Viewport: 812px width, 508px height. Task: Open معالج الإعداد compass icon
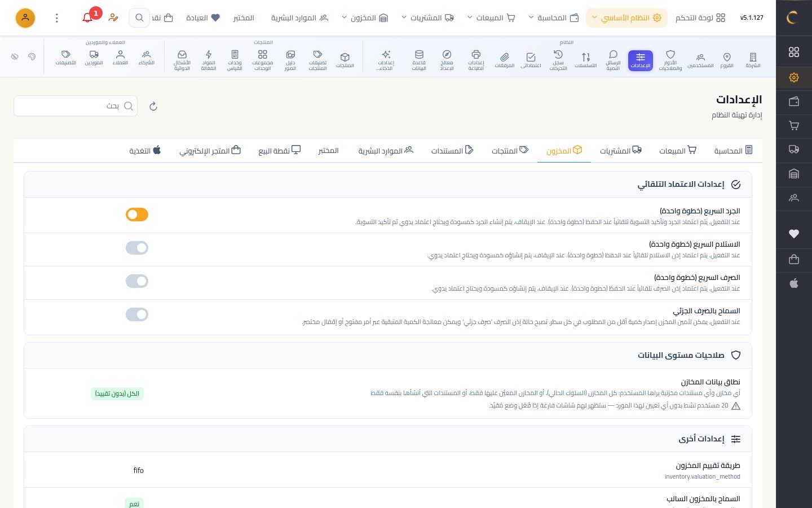coord(447,60)
